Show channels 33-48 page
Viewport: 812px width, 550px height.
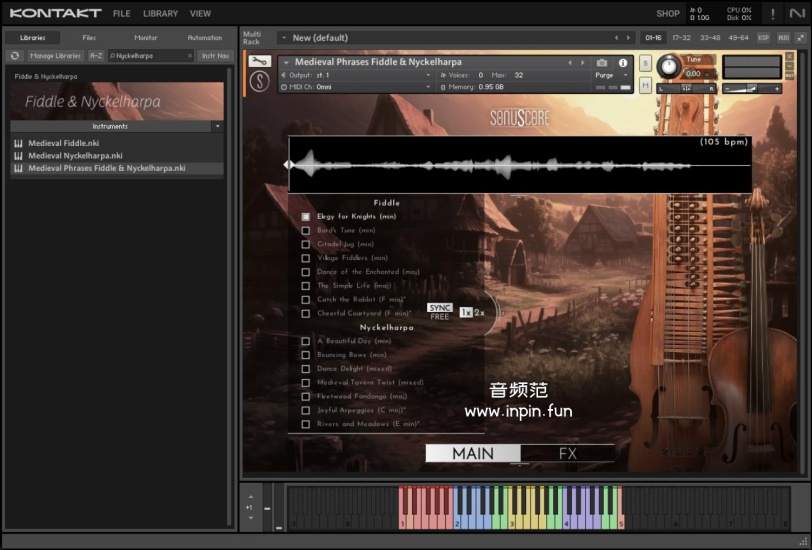pyautogui.click(x=710, y=38)
